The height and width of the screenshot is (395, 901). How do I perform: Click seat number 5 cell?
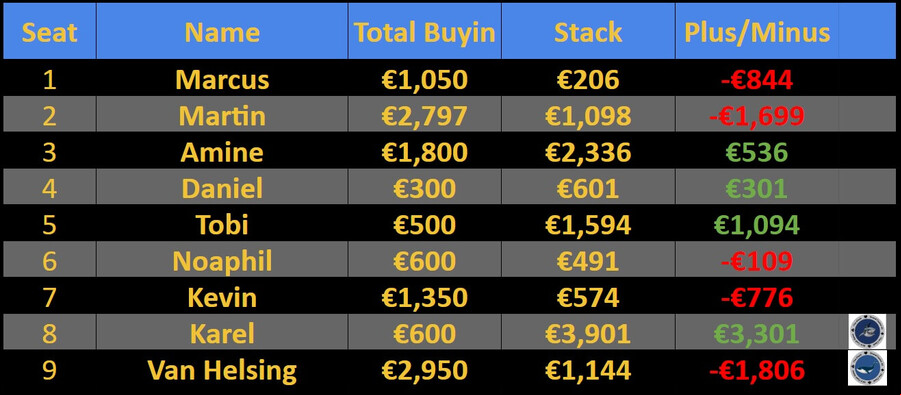[x=49, y=225]
